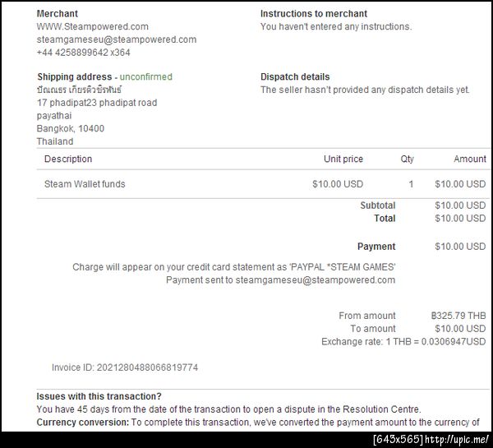493x448 pixels.
Task: Click 'Steam Wallet funds' item description
Action: coord(85,184)
